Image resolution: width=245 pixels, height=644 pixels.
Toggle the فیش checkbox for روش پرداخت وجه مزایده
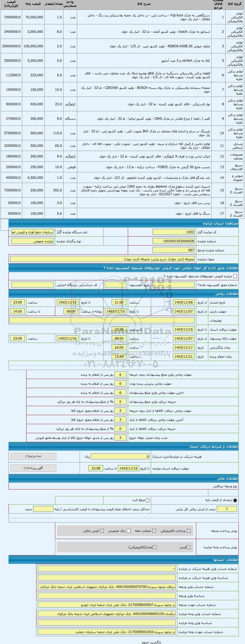[188, 547]
